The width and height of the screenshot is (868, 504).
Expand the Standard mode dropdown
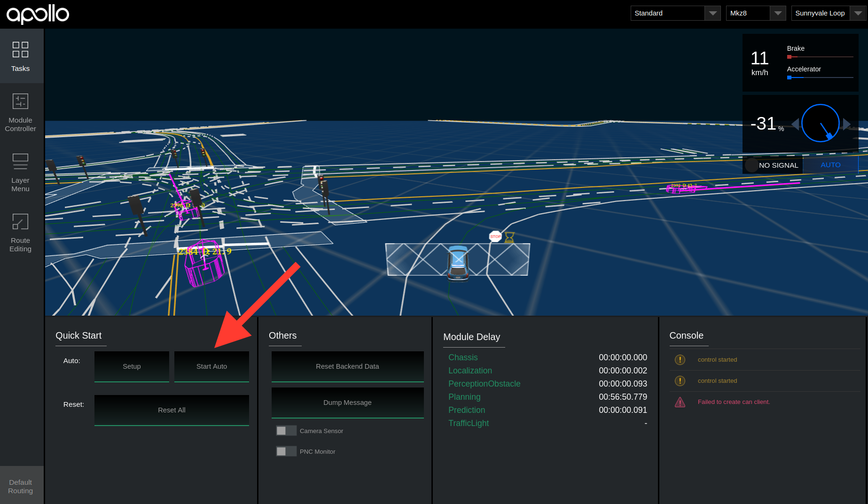click(675, 13)
